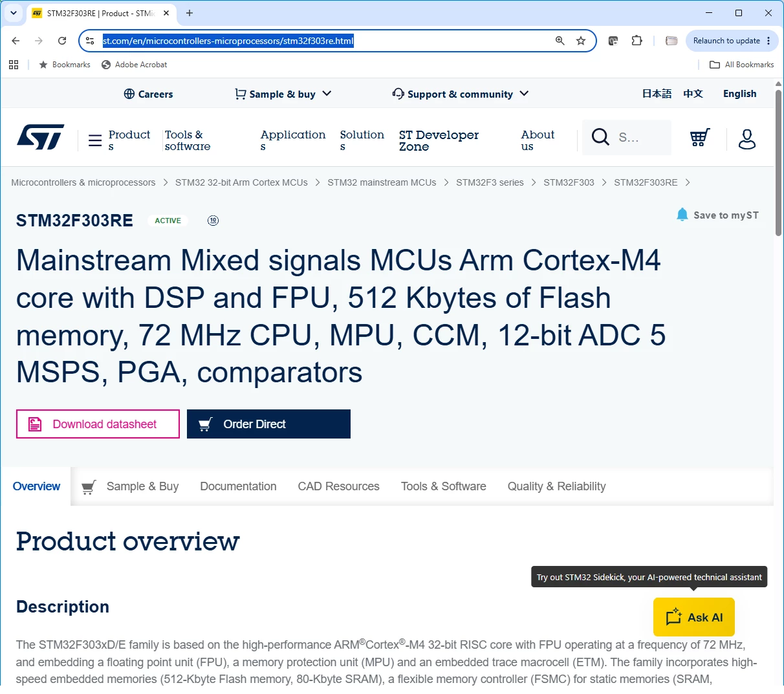
Task: Click the 10-year longevity badge icon
Action: coord(213,221)
